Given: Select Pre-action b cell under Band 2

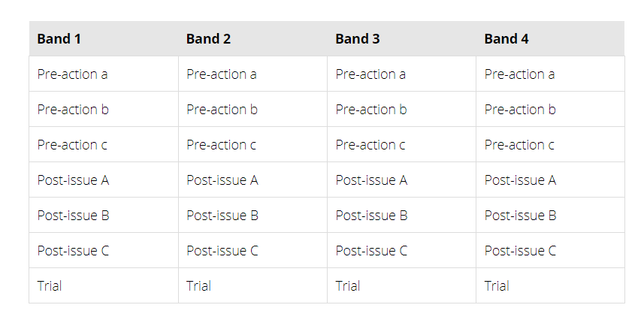Looking at the screenshot, I should click(222, 110).
